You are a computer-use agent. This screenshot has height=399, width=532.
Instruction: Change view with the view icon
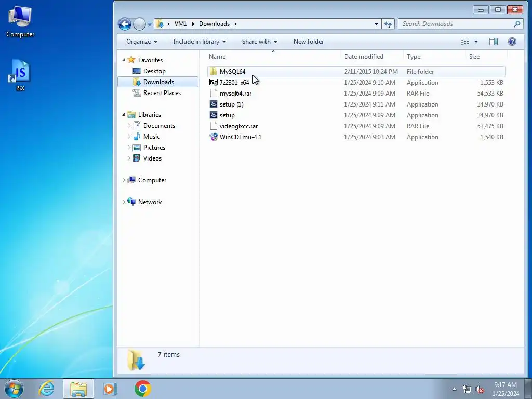coord(465,42)
